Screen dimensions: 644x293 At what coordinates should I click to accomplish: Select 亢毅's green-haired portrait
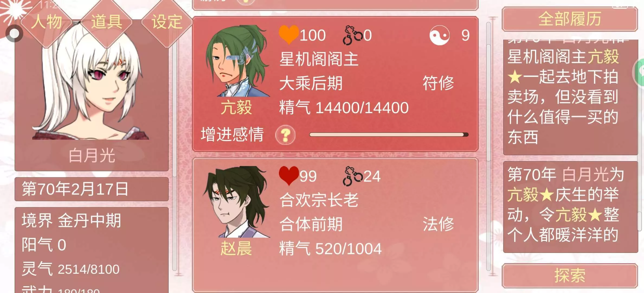tap(237, 61)
